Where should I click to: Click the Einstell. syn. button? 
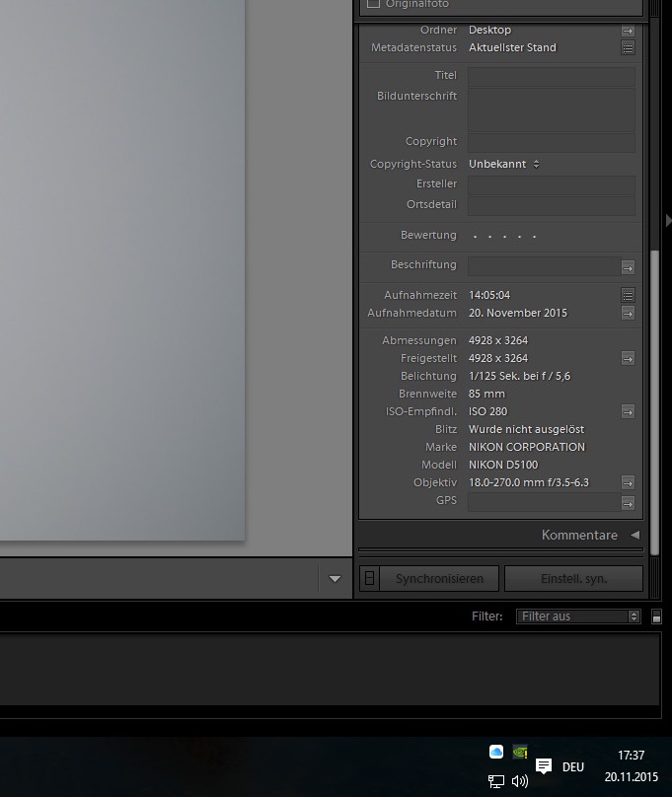(x=574, y=578)
